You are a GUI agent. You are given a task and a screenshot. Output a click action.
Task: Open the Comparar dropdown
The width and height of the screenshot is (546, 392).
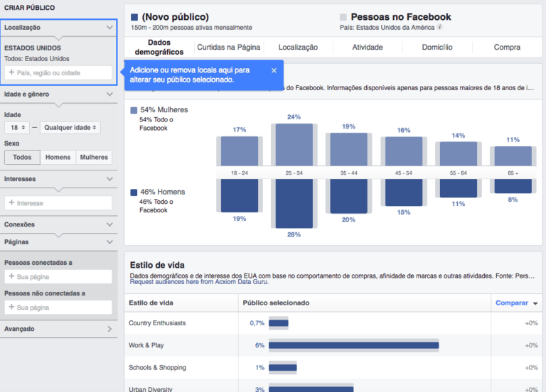pos(516,303)
